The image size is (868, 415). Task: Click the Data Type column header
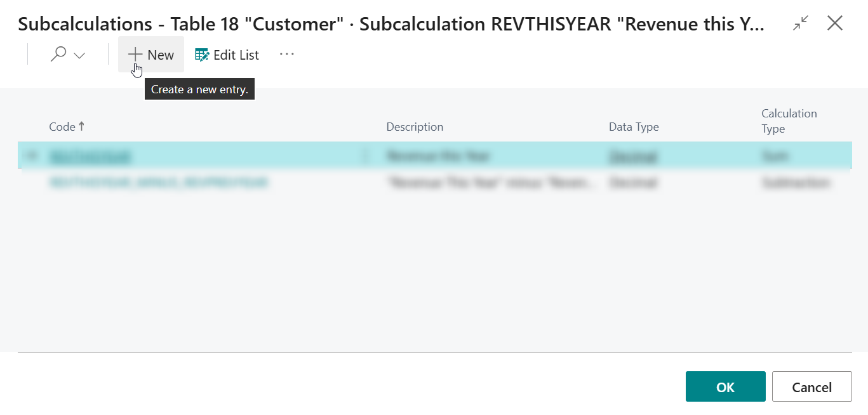coord(634,127)
